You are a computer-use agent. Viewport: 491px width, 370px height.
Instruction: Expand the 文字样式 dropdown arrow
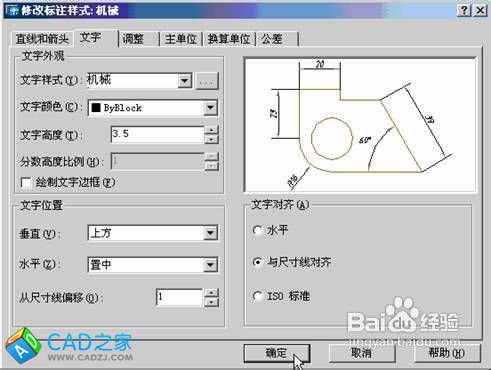coord(184,81)
